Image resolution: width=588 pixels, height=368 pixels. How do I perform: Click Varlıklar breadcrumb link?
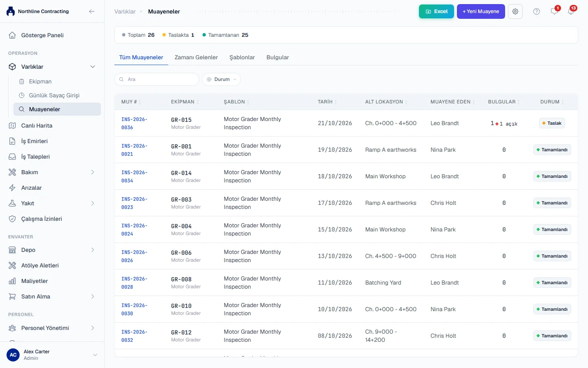[125, 11]
